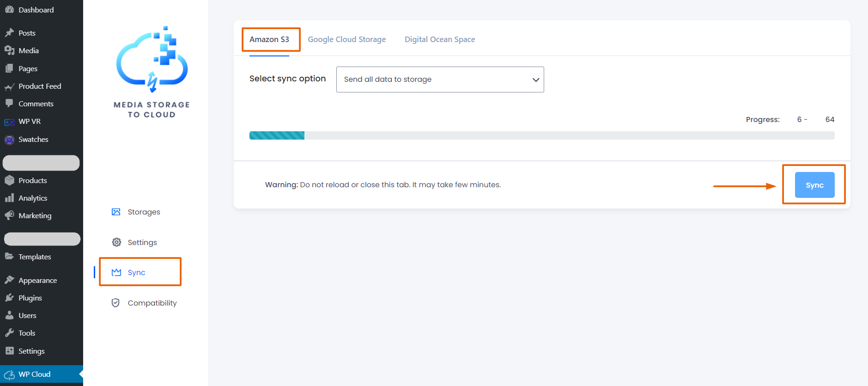Select the Sync sidebar menu item
This screenshot has height=386, width=868.
pyautogui.click(x=137, y=272)
